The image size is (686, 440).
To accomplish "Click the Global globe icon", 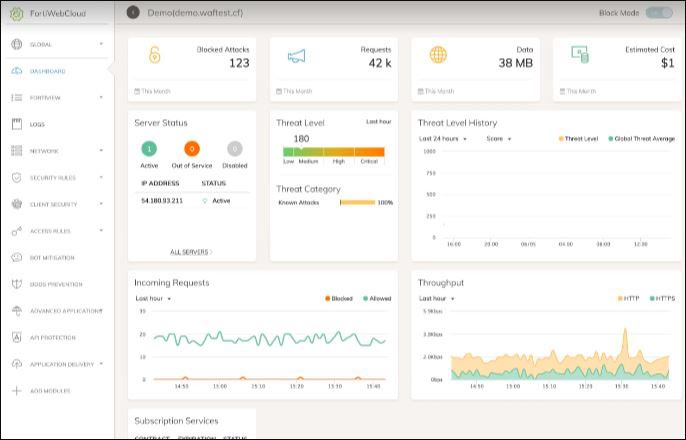I will coord(17,44).
